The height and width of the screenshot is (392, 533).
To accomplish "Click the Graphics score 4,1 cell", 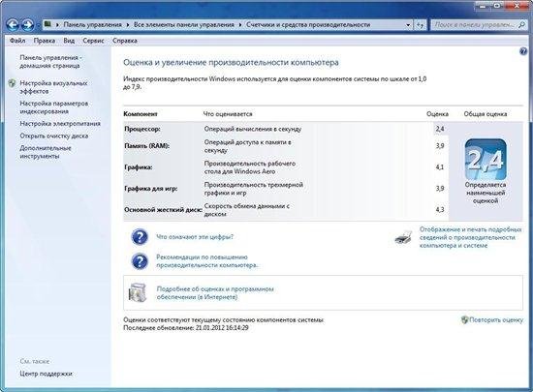I will click(440, 167).
